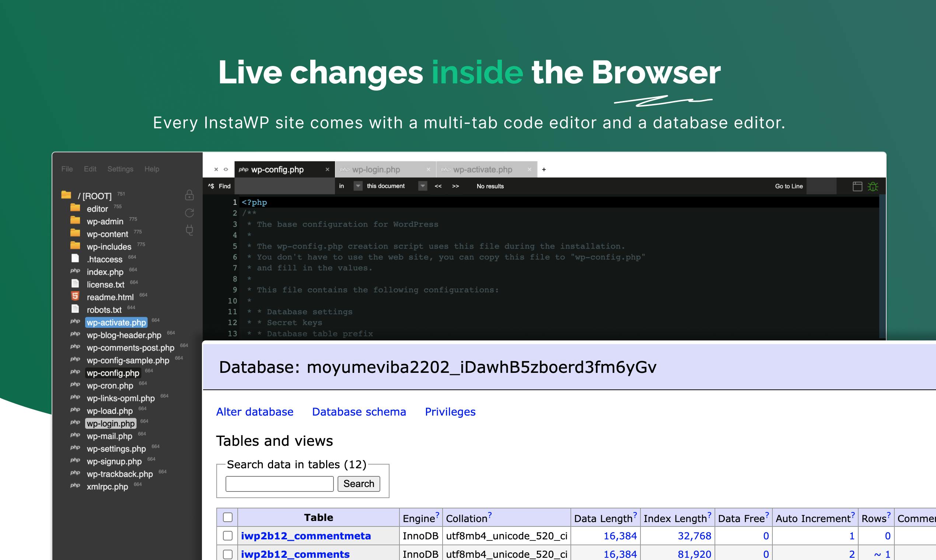936x560 pixels.
Task: Click the Alter database link
Action: point(255,412)
